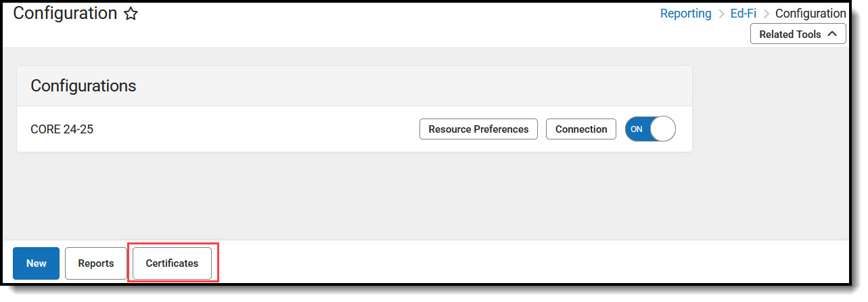Screen dimensions: 868x302
Task: Create a New configuration
Action: point(37,263)
